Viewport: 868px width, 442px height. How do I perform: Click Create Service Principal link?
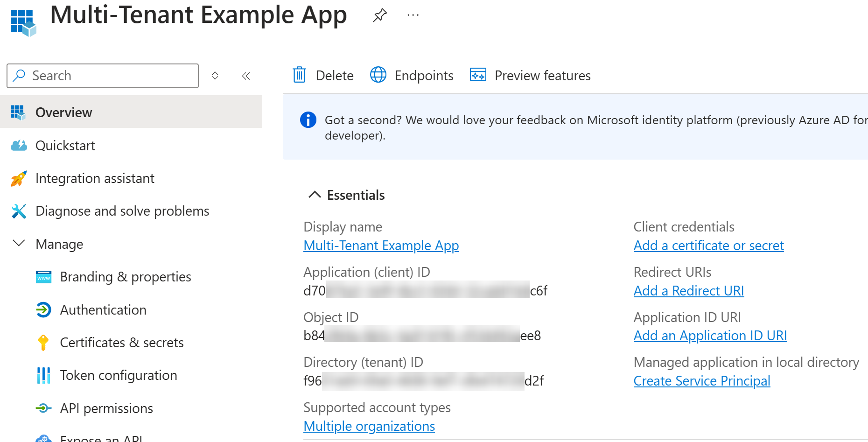pos(701,381)
